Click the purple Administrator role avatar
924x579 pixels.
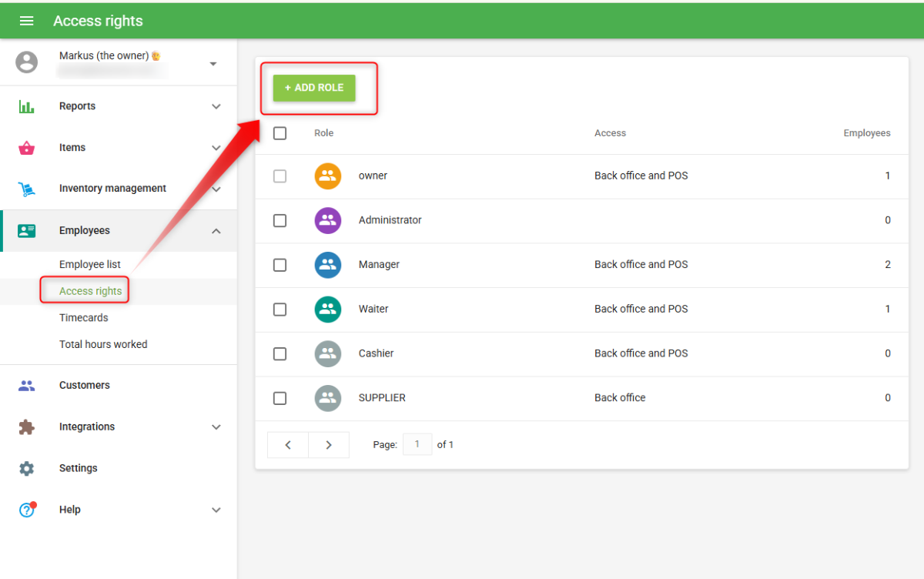click(328, 220)
